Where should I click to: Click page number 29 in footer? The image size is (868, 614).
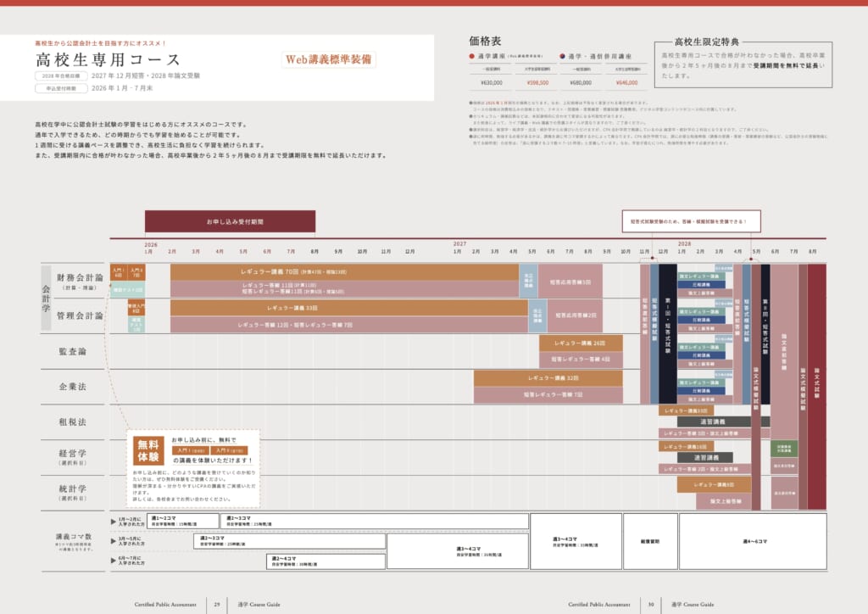(217, 604)
